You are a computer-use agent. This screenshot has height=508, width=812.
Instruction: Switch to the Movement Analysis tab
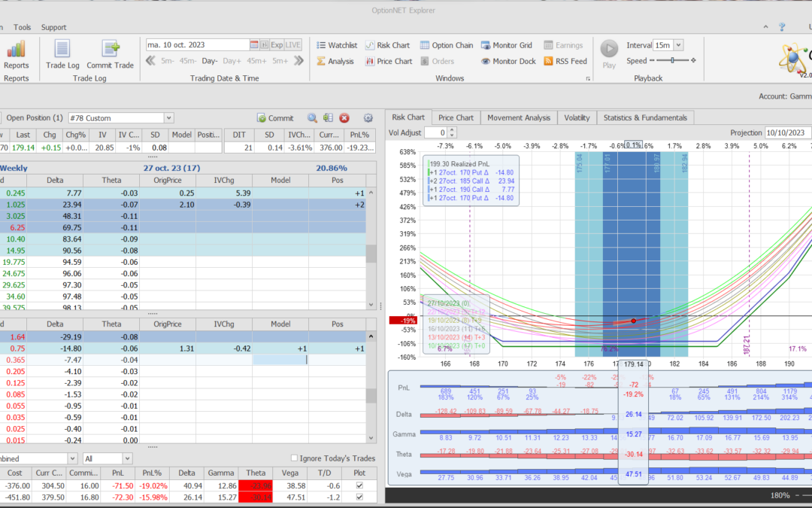pos(519,117)
